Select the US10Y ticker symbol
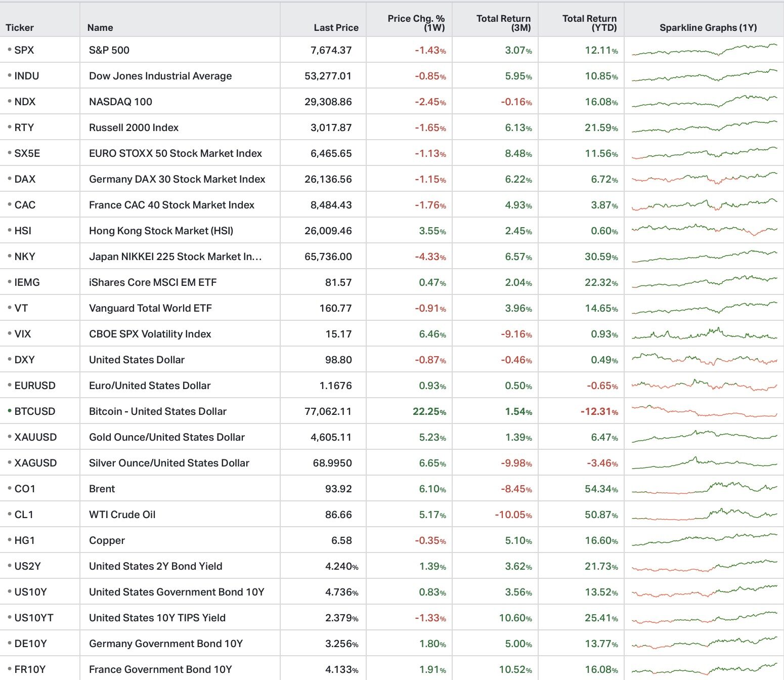This screenshot has width=784, height=680. tap(30, 591)
